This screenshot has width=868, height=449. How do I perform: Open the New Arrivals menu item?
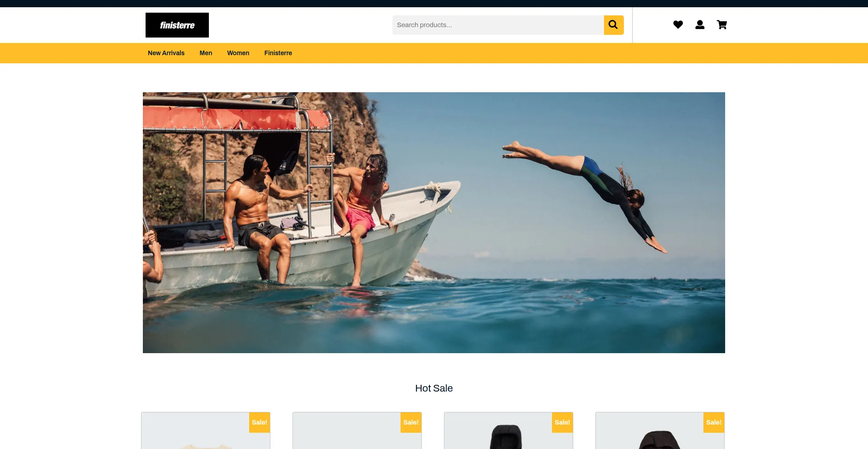[166, 53]
